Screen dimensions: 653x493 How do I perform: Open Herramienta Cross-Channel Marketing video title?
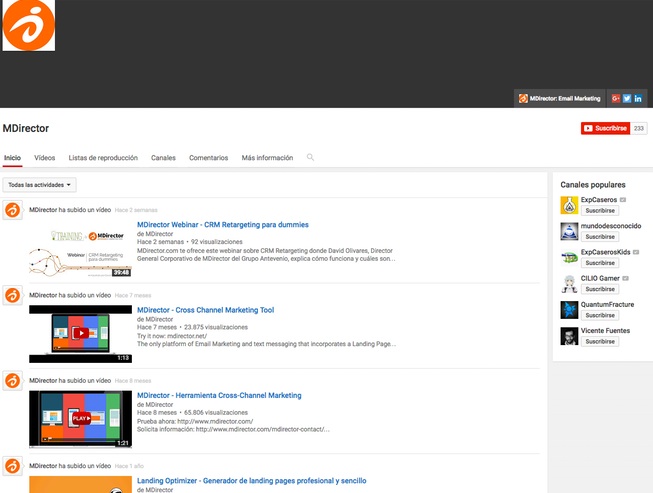(x=219, y=396)
